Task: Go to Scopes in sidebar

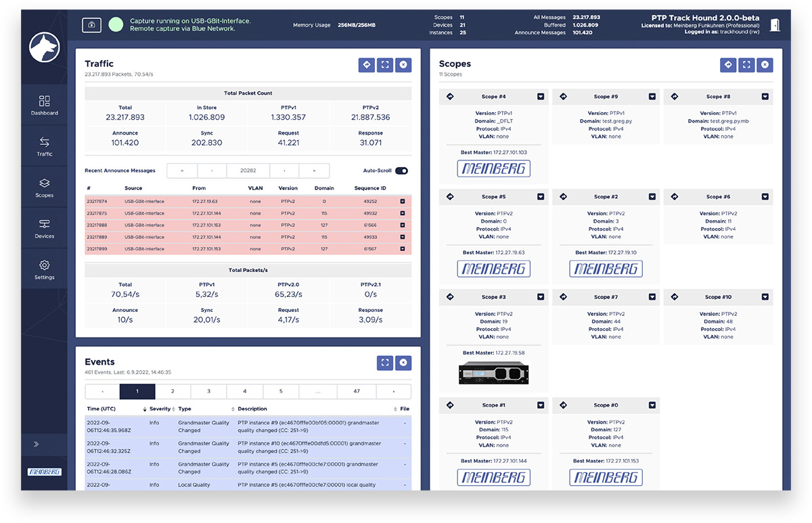Action: (44, 187)
